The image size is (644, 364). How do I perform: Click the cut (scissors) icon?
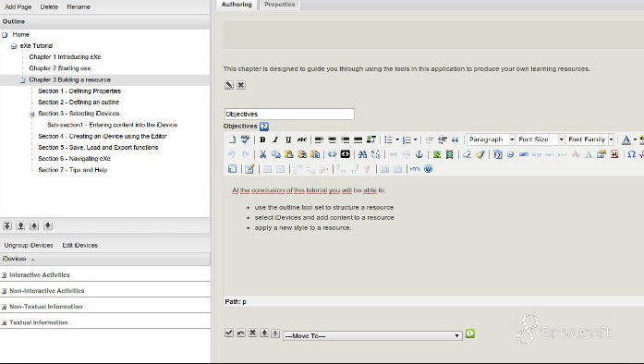[x=262, y=154]
